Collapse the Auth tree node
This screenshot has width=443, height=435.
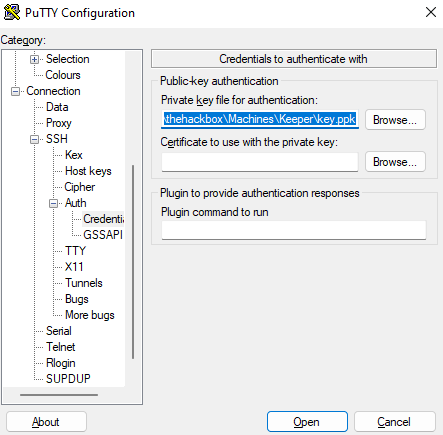click(53, 203)
